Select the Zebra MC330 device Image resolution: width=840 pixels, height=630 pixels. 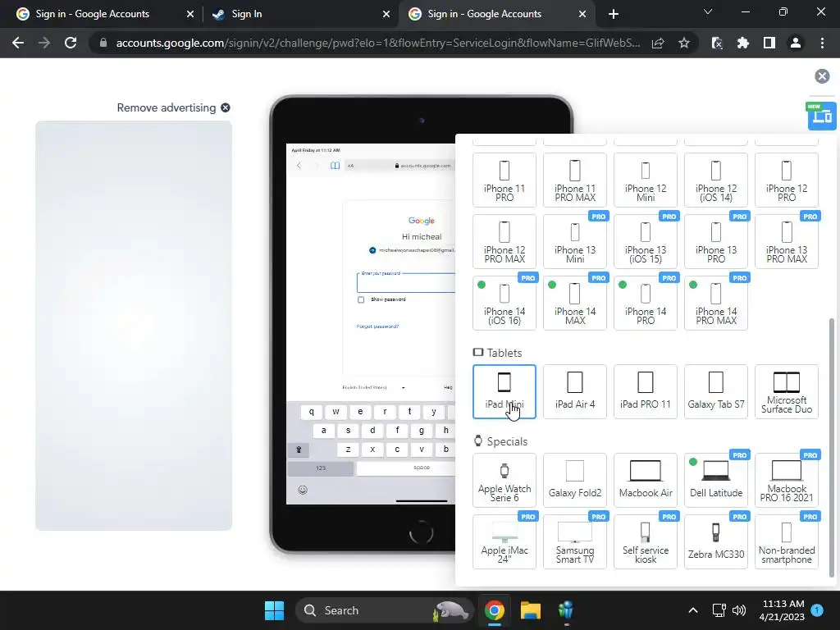tap(715, 541)
